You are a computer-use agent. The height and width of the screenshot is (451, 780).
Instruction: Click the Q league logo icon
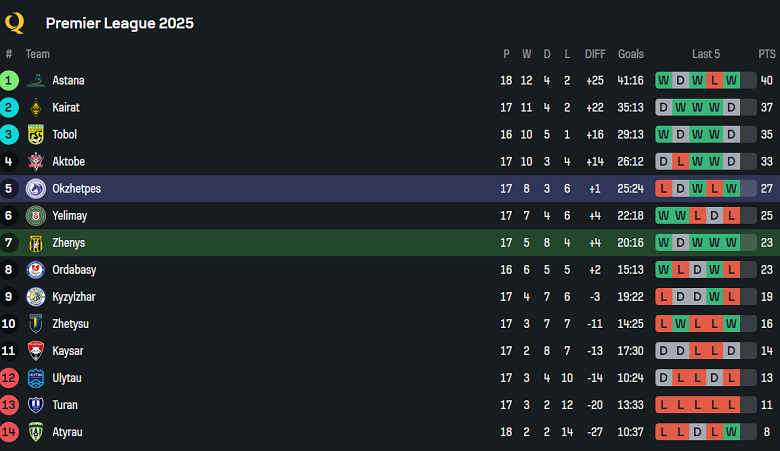(15, 22)
